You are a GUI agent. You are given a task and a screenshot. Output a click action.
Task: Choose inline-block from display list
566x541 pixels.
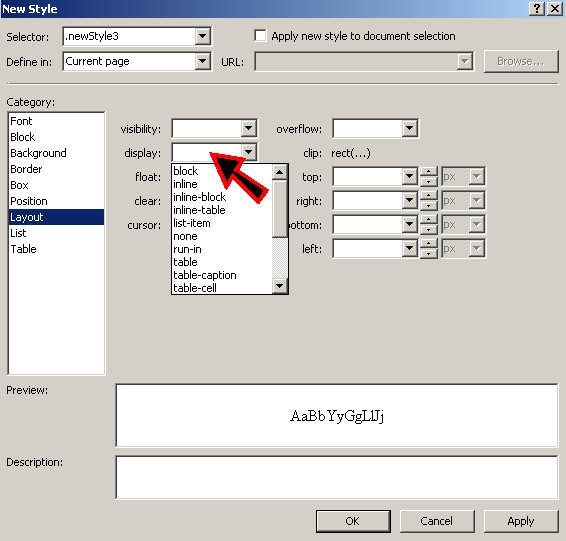coord(222,197)
